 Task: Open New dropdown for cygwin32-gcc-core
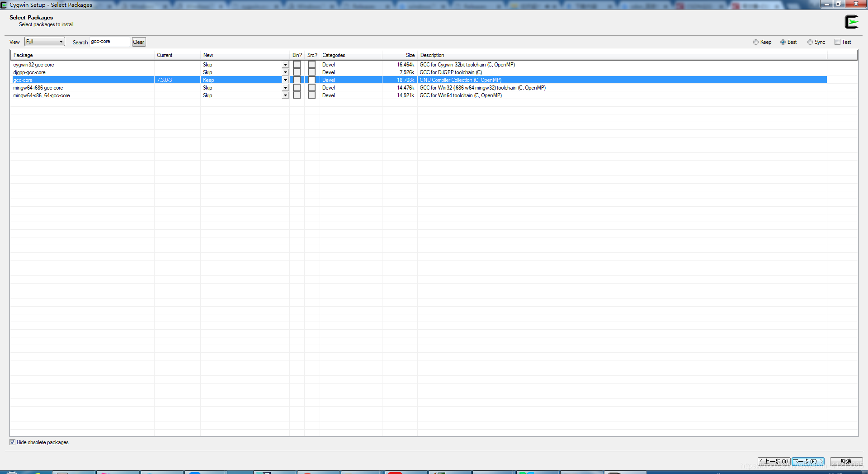click(285, 65)
